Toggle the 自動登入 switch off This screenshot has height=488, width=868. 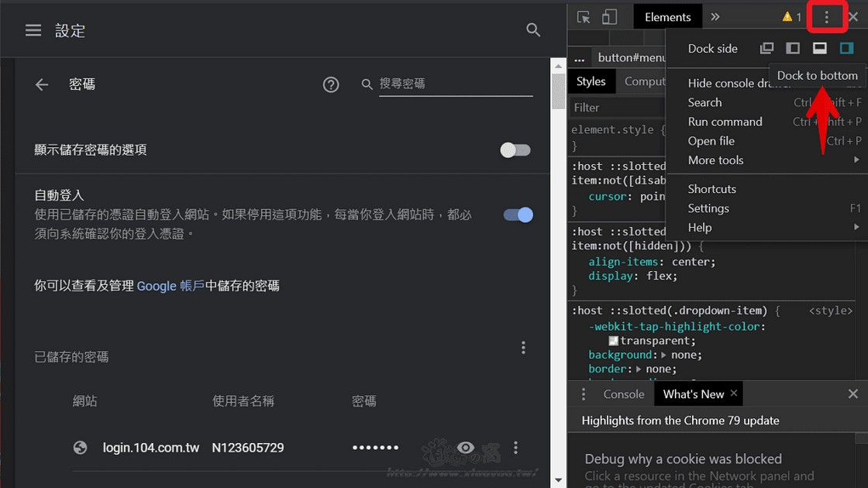click(518, 215)
